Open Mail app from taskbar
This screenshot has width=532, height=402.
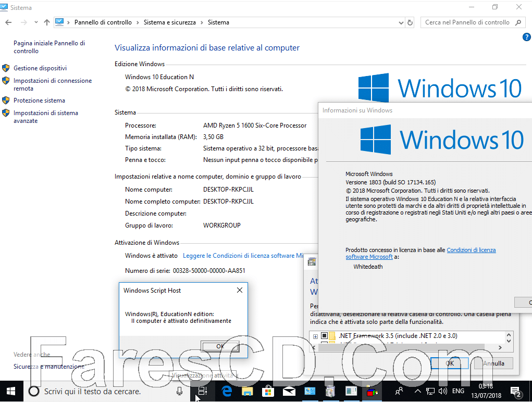pyautogui.click(x=289, y=392)
